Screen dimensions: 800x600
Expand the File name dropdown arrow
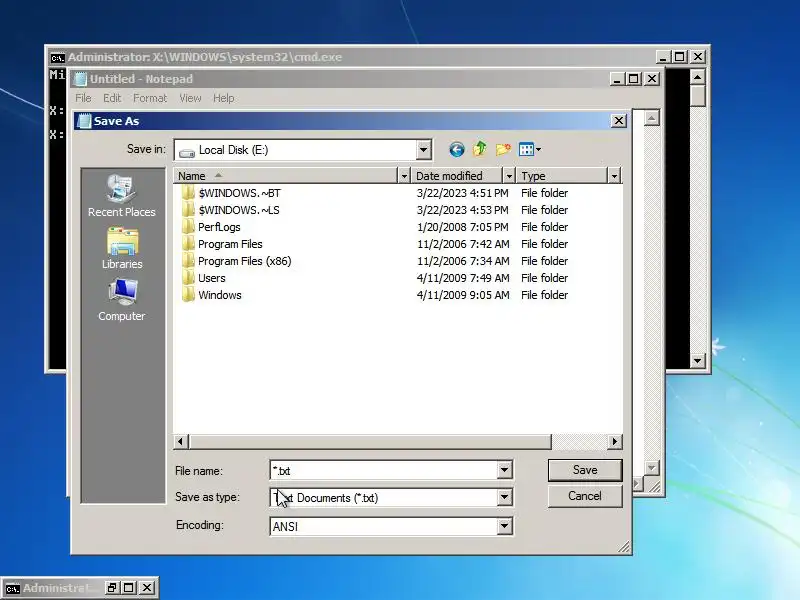tap(504, 470)
